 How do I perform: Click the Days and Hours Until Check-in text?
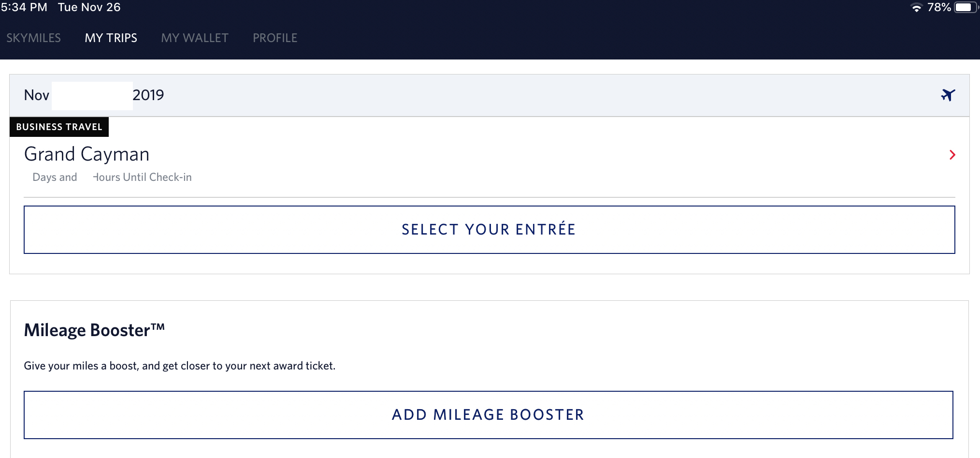(111, 177)
